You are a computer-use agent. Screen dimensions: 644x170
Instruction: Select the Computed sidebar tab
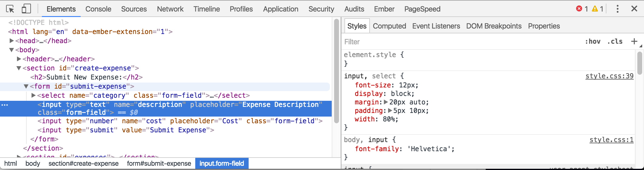[389, 26]
